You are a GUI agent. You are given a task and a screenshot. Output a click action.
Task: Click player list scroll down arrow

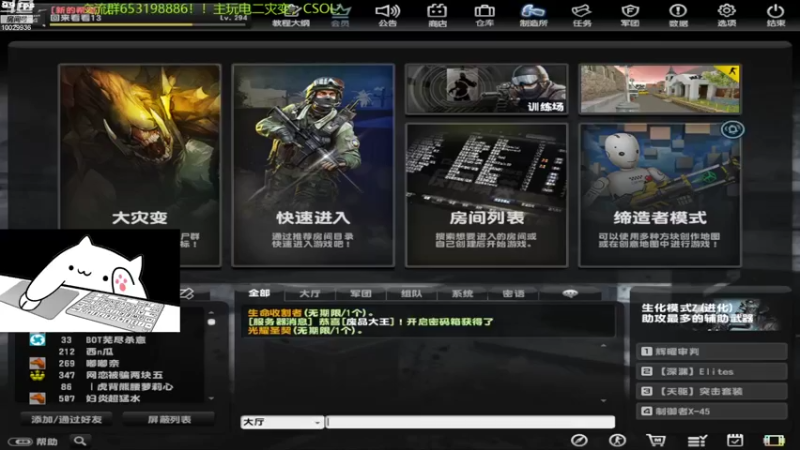tap(211, 398)
